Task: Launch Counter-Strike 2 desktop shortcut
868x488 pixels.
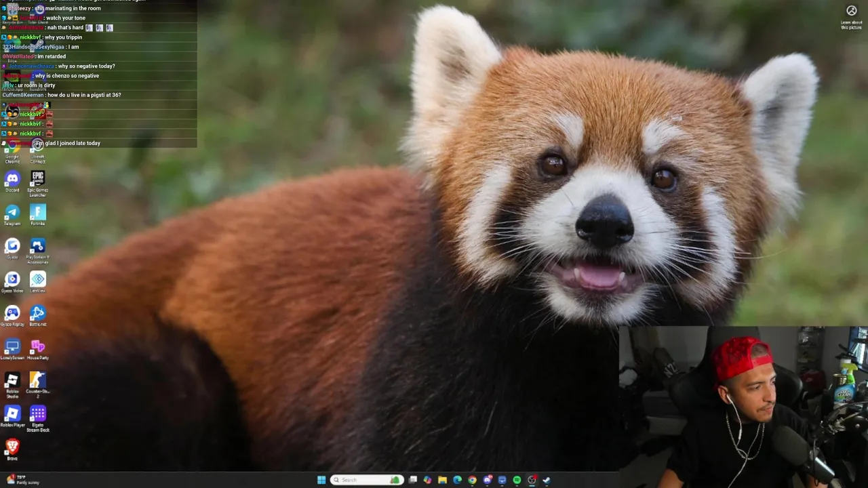Action: 38,384
